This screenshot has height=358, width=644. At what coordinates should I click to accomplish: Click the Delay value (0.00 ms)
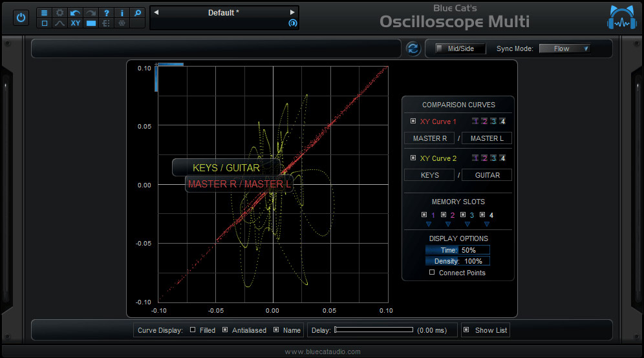click(x=432, y=330)
